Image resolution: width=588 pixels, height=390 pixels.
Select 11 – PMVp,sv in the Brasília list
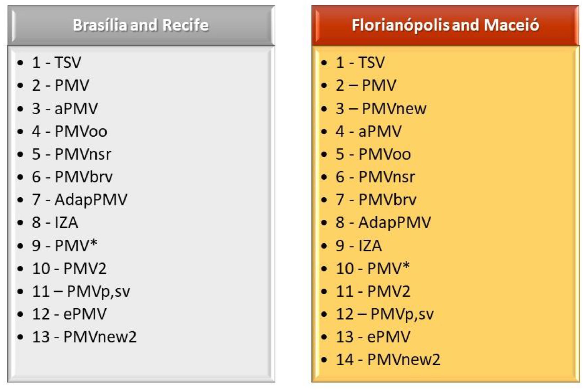tap(81, 291)
